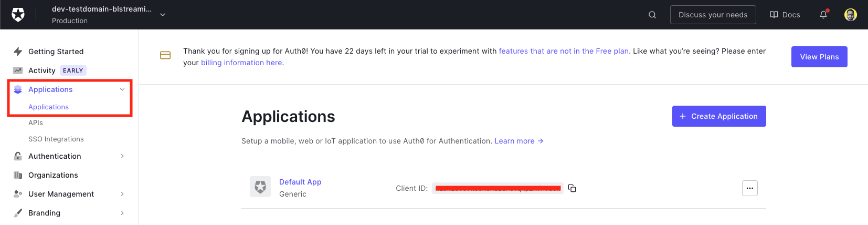
Task: Click the redacted Client ID field
Action: (x=497, y=188)
